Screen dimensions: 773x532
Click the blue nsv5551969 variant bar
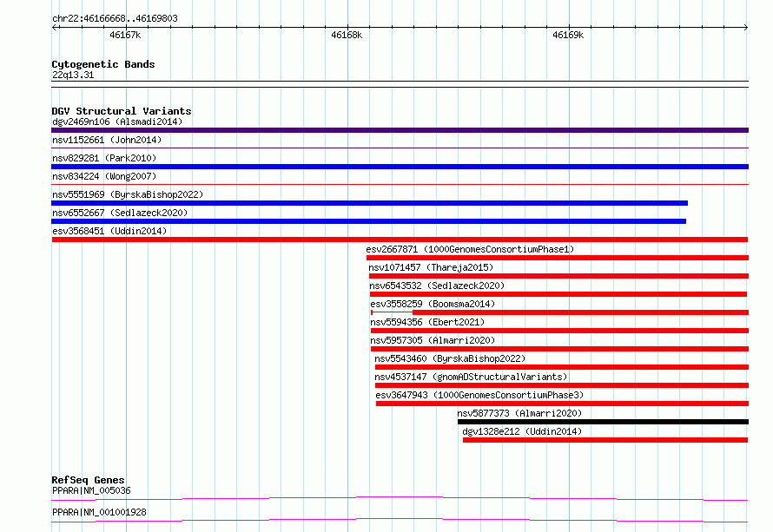(369, 203)
